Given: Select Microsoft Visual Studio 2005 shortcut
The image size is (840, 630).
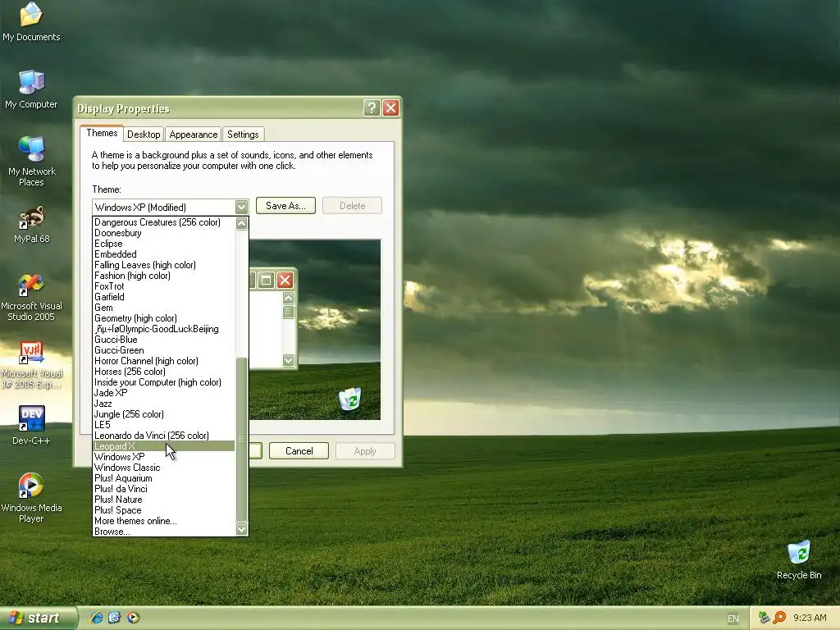Looking at the screenshot, I should [x=31, y=297].
